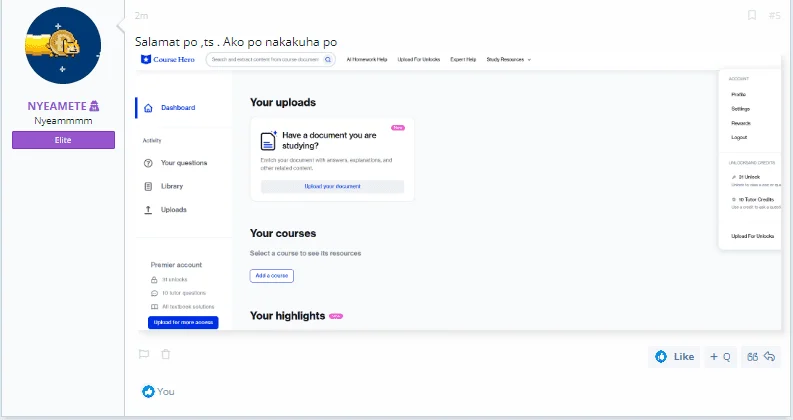Click the post timestamp 2m

tap(141, 16)
